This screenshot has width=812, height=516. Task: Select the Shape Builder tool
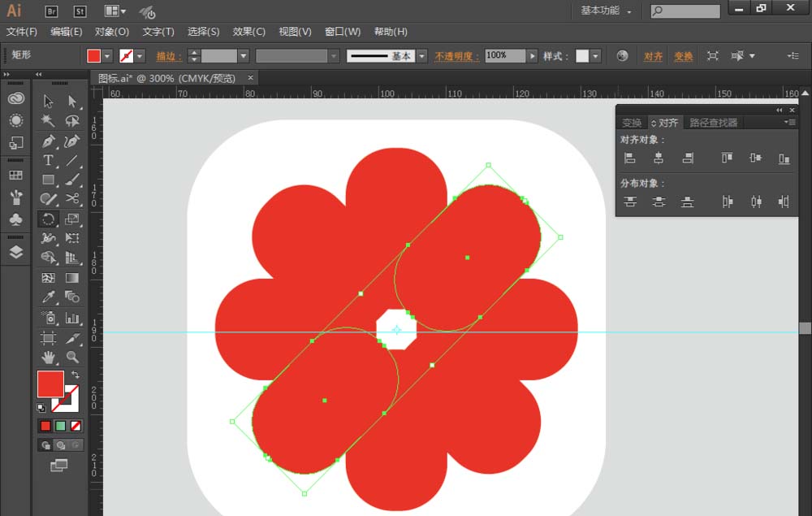tap(48, 258)
